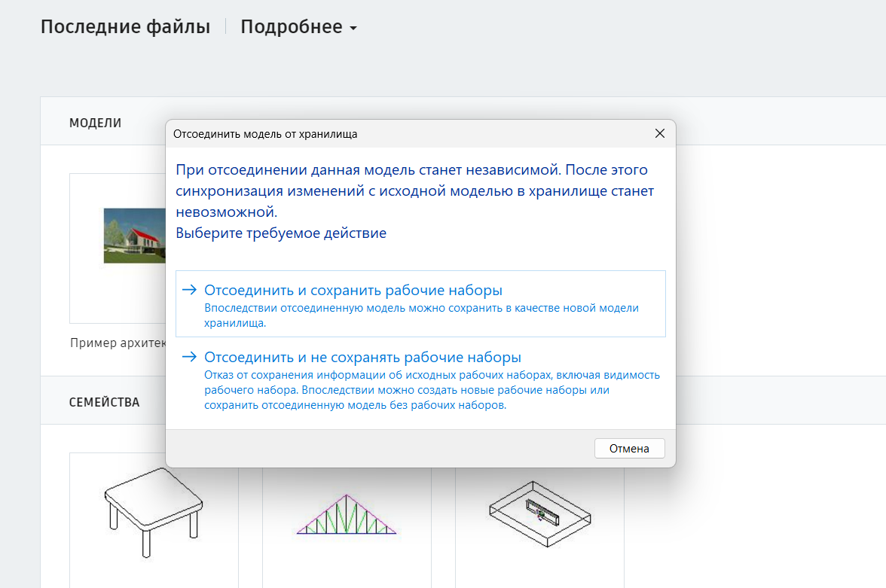Open the table family thumbnail

point(154,513)
